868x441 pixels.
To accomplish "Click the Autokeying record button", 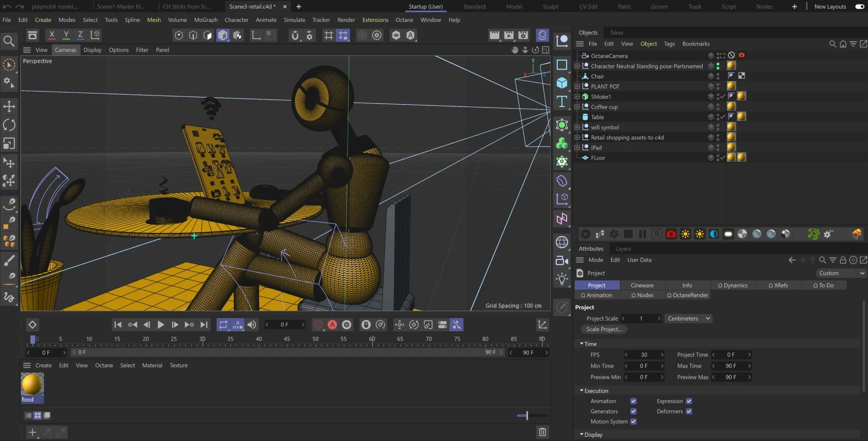I will click(x=332, y=325).
